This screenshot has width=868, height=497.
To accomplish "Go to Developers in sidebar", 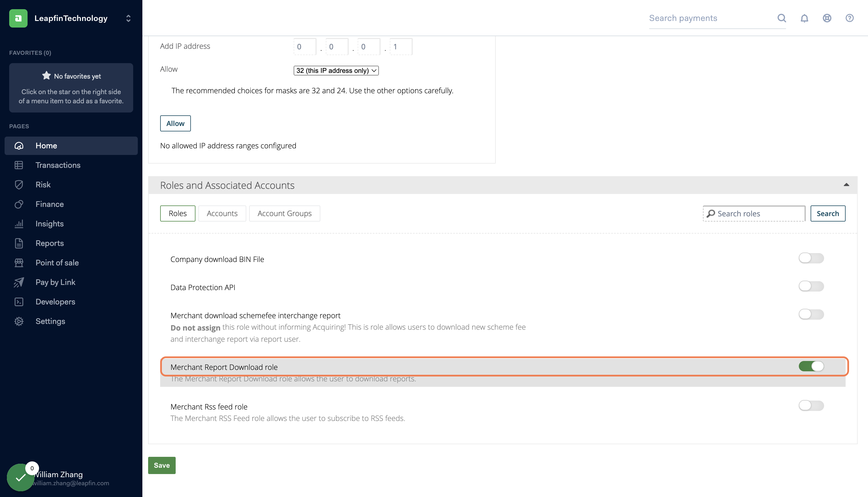I will [55, 302].
